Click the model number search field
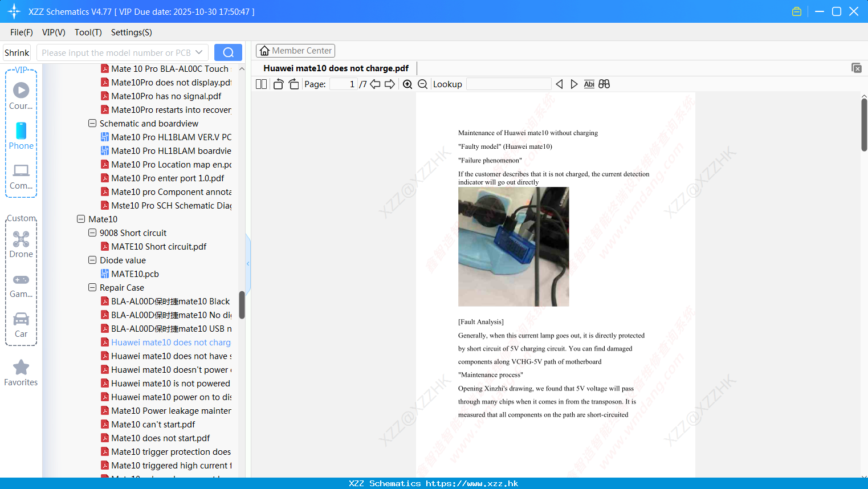 coord(116,52)
